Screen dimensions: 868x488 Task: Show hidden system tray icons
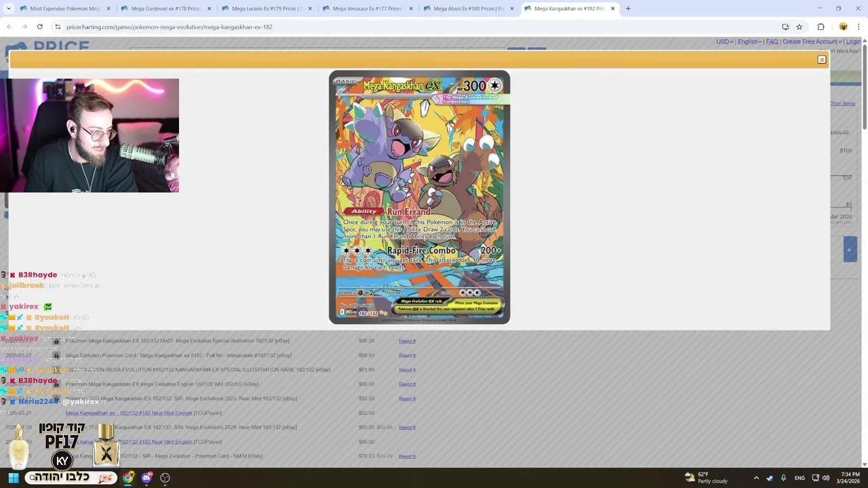[x=756, y=478]
